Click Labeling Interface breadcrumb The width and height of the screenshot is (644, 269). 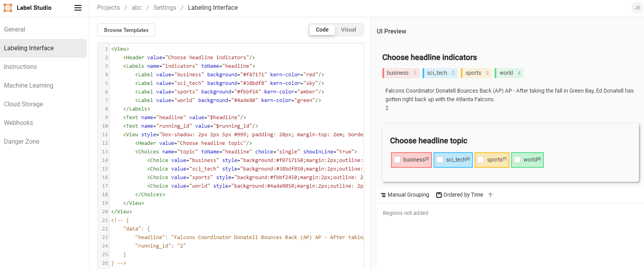[213, 8]
